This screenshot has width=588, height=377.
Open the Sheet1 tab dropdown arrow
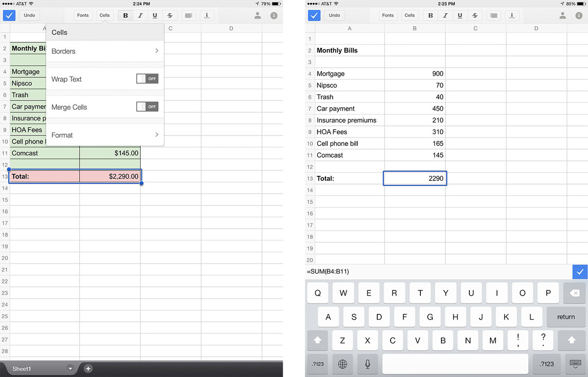(x=70, y=369)
